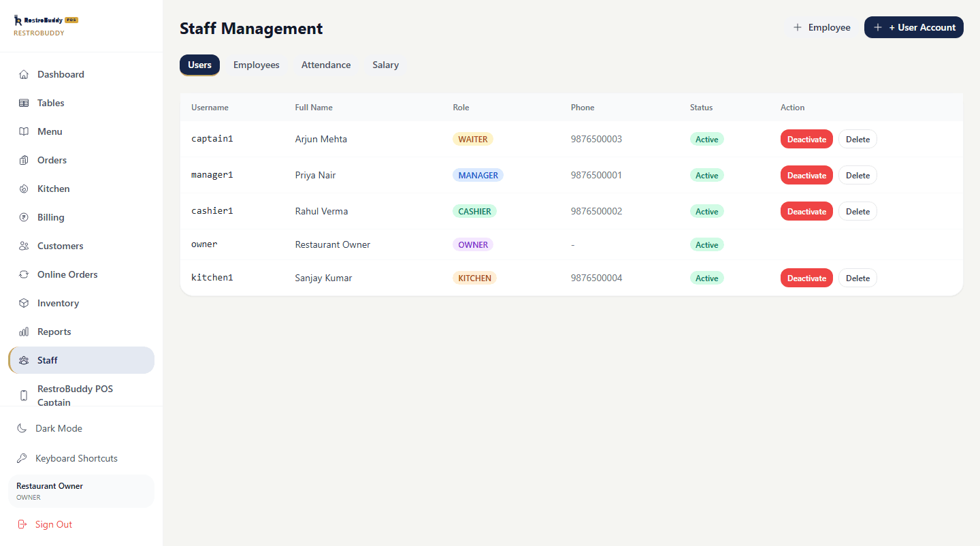Click the MANAGER role badge
This screenshot has width=980, height=546.
pos(478,175)
